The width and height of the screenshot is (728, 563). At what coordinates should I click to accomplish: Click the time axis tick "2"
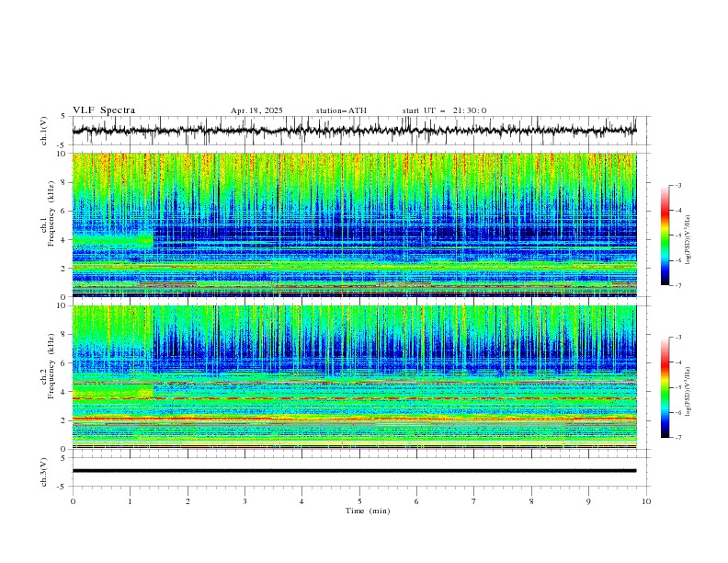[x=188, y=501]
